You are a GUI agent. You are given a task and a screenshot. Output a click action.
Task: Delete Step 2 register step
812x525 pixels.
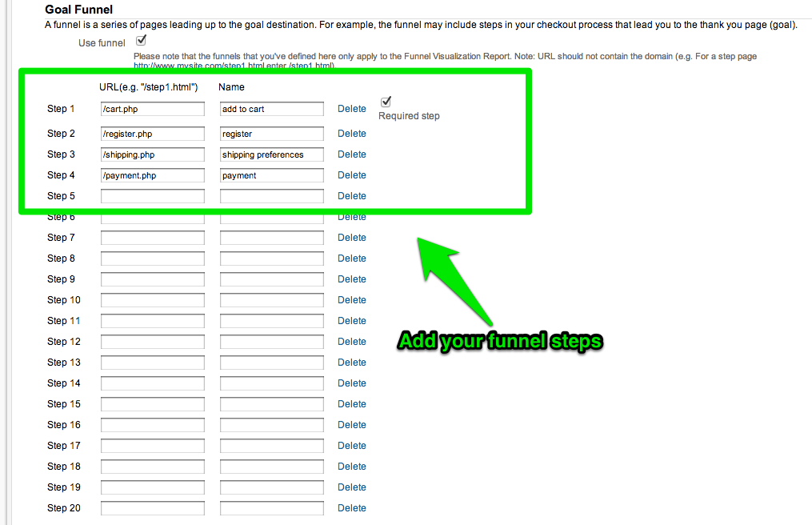[351, 134]
